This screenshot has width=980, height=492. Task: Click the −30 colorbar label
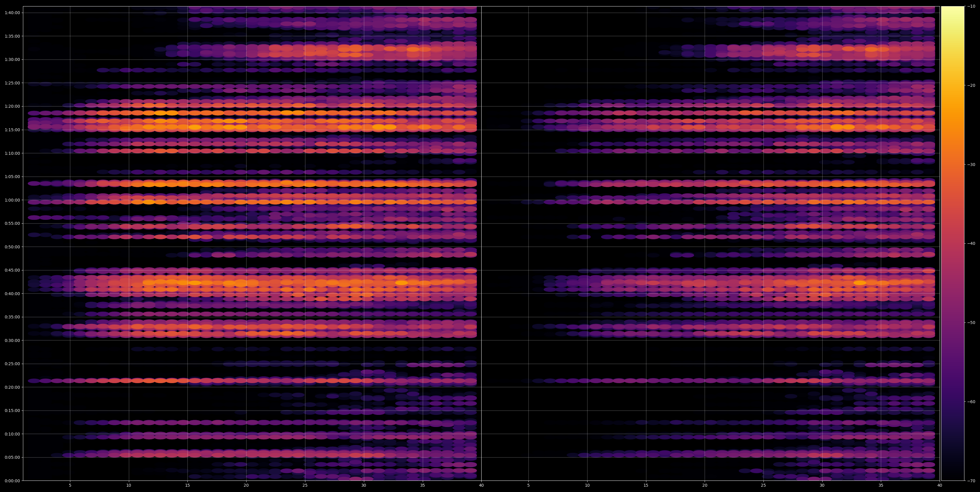971,164
